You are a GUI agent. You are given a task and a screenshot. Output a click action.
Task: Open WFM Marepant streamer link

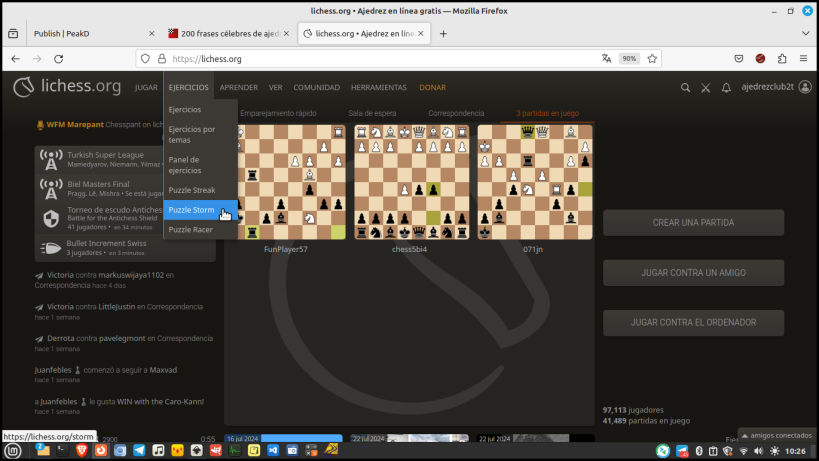click(75, 125)
